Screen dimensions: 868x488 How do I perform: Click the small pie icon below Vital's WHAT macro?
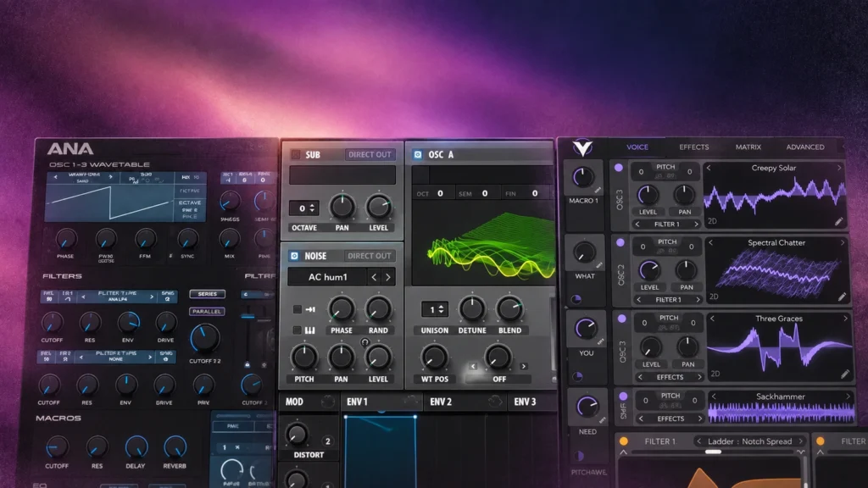coord(576,299)
